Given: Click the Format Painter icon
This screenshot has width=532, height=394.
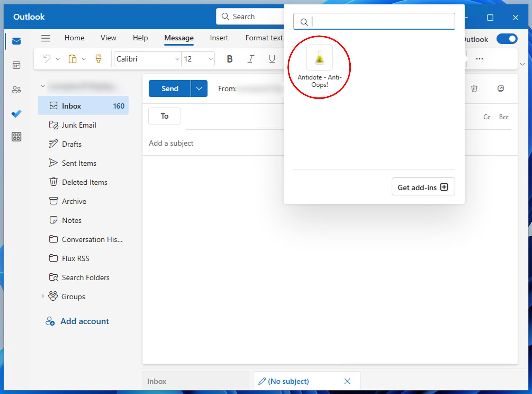Looking at the screenshot, I should (x=98, y=59).
